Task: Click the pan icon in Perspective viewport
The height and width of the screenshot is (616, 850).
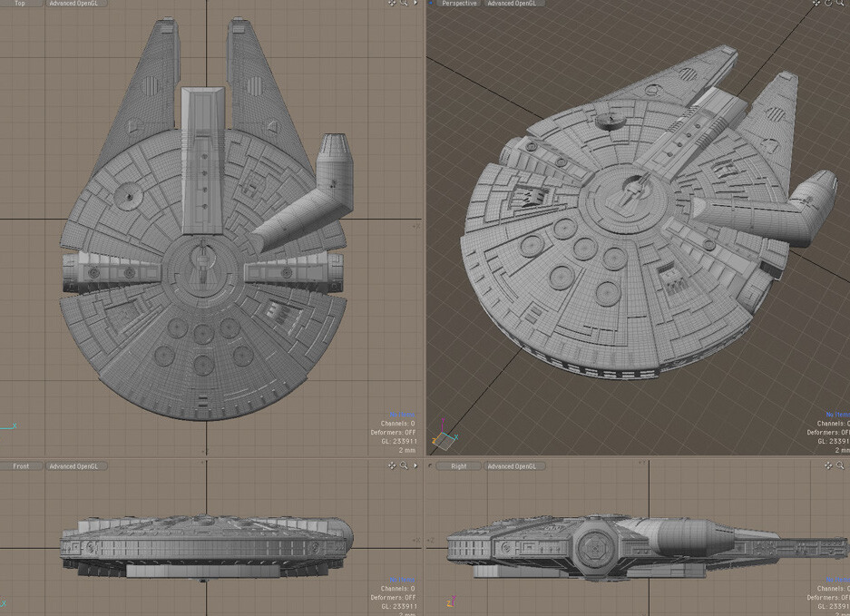Action: coord(816,4)
